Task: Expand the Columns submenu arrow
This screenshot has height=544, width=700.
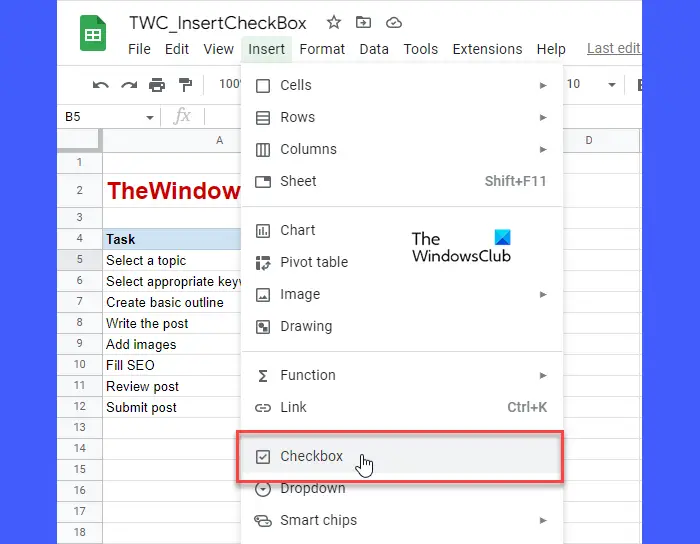Action: point(543,149)
